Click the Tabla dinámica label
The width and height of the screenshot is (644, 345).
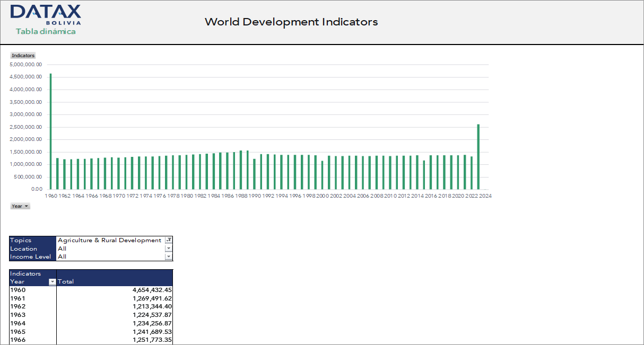click(x=45, y=31)
